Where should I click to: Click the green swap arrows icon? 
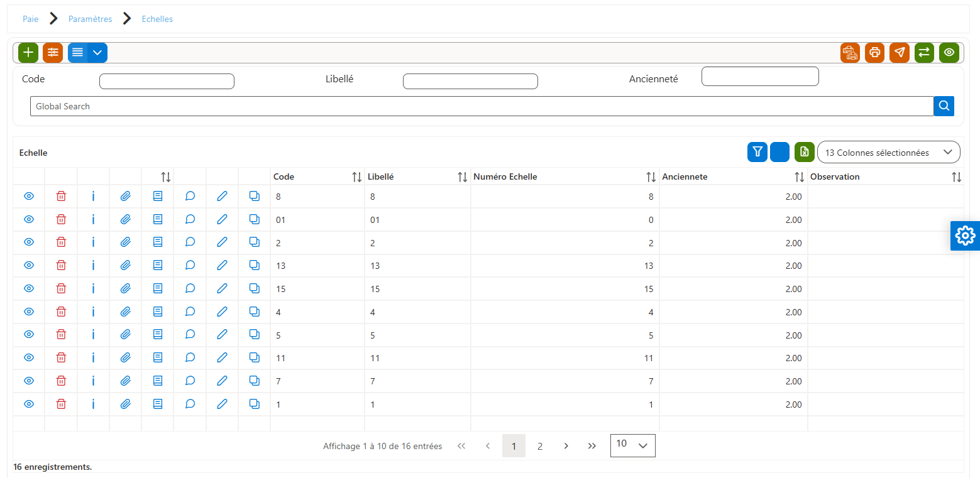click(924, 53)
